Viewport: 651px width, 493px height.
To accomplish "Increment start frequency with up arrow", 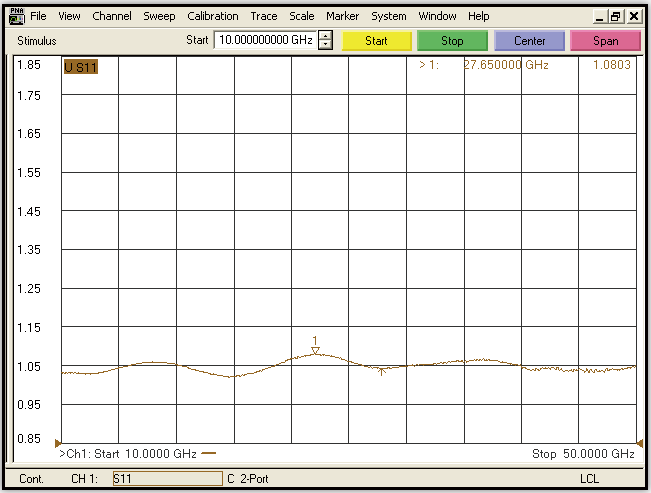I will pyautogui.click(x=325, y=36).
